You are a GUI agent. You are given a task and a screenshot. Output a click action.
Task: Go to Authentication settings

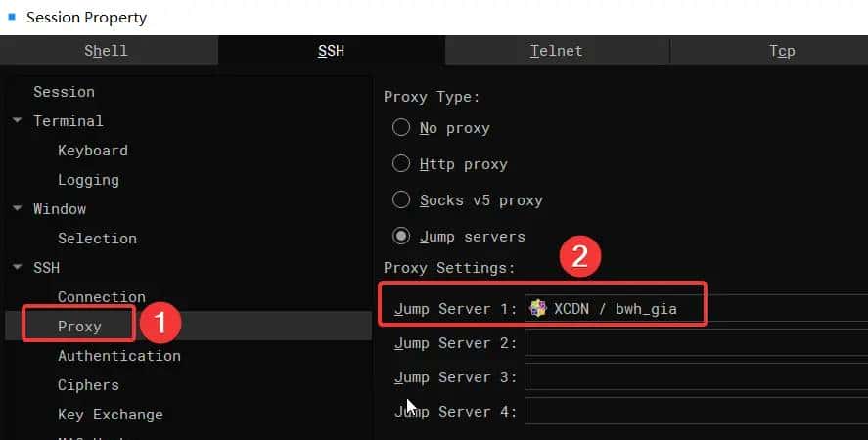[118, 356]
